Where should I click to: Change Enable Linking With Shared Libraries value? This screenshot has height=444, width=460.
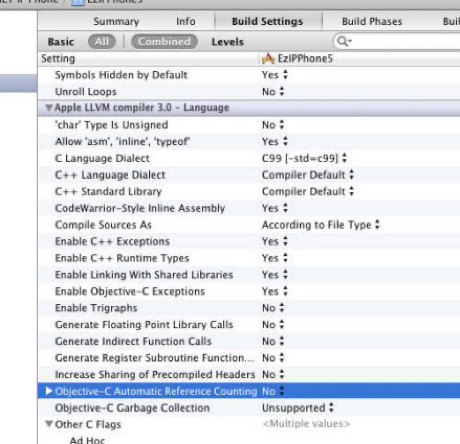pyautogui.click(x=275, y=275)
